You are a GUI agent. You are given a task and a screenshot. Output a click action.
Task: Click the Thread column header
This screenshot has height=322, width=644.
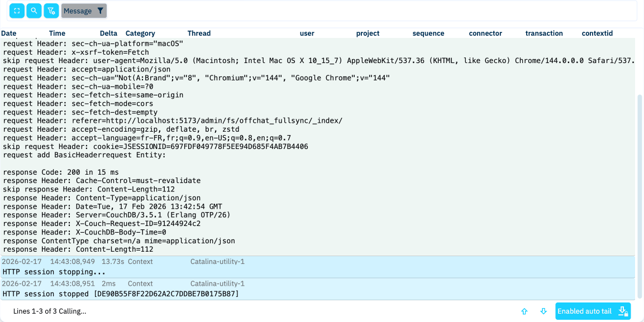[x=199, y=33]
